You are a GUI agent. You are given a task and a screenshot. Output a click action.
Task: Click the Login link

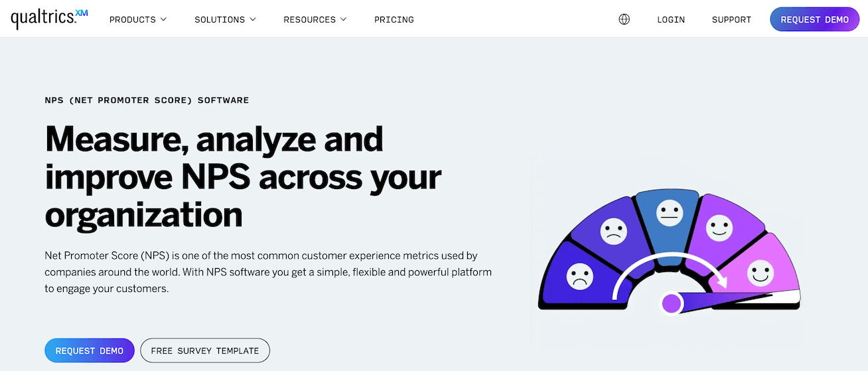pyautogui.click(x=671, y=19)
